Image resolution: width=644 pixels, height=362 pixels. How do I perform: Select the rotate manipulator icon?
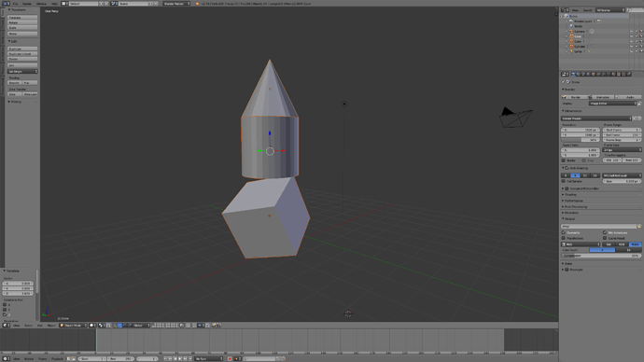(x=125, y=326)
